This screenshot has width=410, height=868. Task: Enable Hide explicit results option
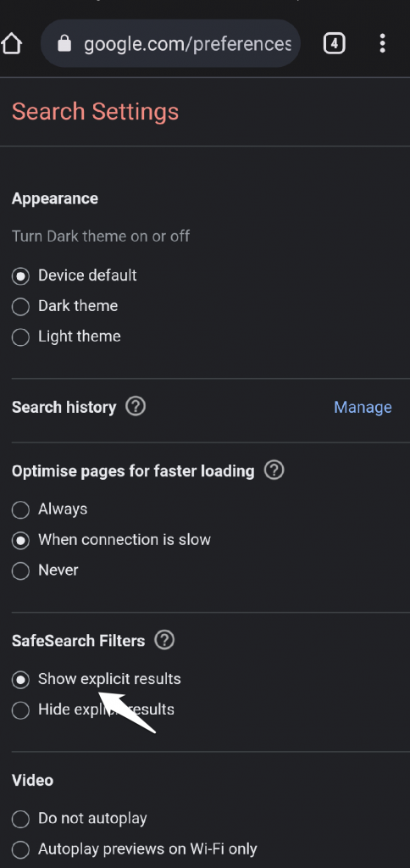click(20, 709)
